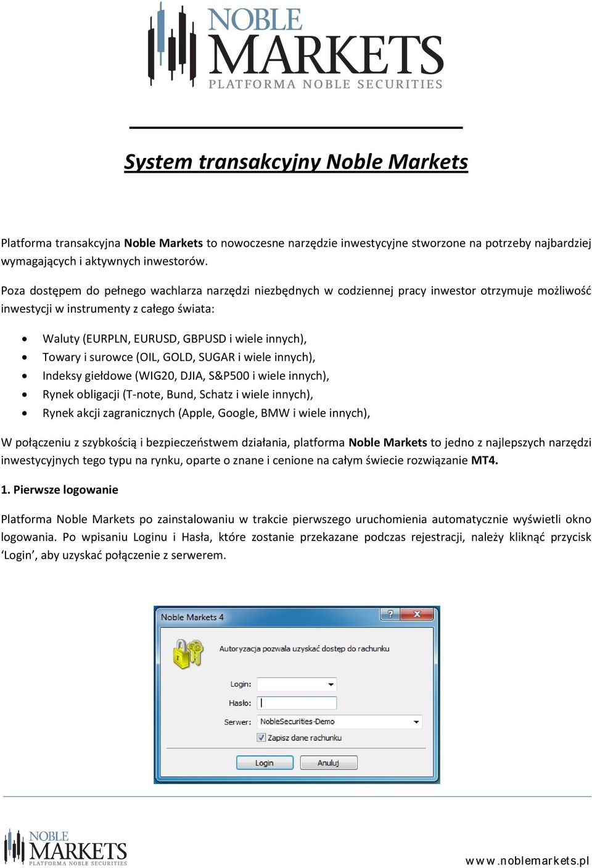Open the Serwer dropdown showing NobleSecurities-Demo
Viewport: 592px width, 868px height.
pyautogui.click(x=339, y=721)
